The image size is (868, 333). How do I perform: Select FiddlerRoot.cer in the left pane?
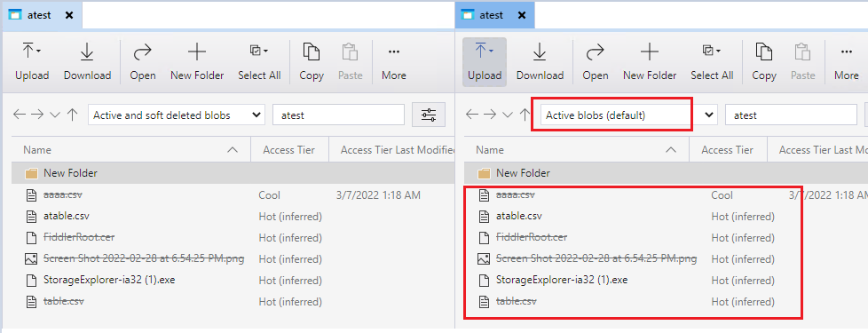point(233,237)
